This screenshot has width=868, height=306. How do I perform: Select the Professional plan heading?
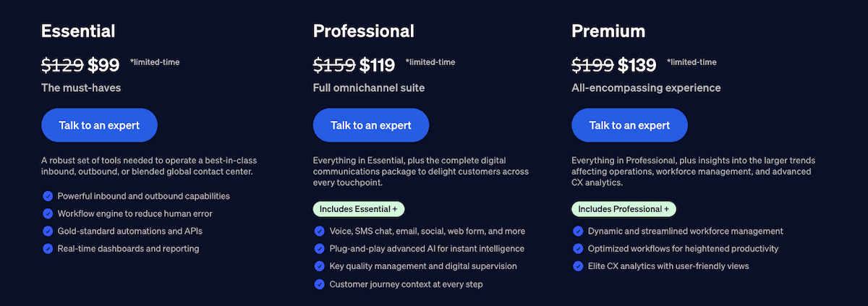[x=363, y=31]
